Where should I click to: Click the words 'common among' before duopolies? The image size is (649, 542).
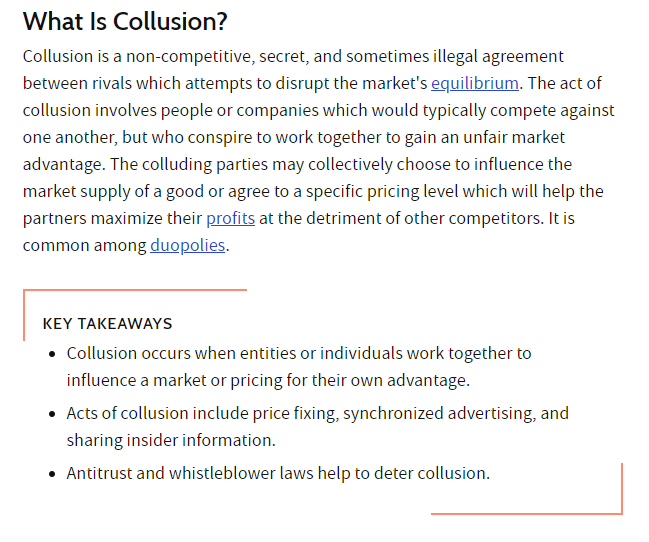point(84,246)
